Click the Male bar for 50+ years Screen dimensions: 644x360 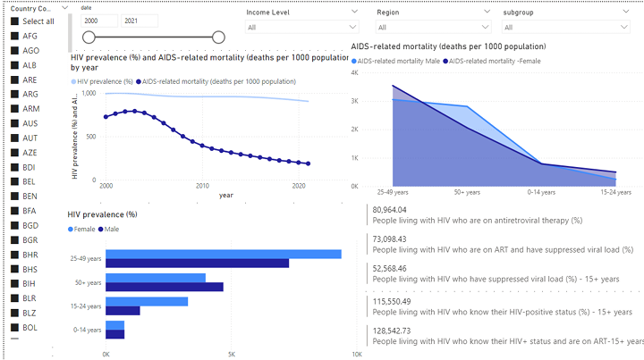[x=165, y=287]
